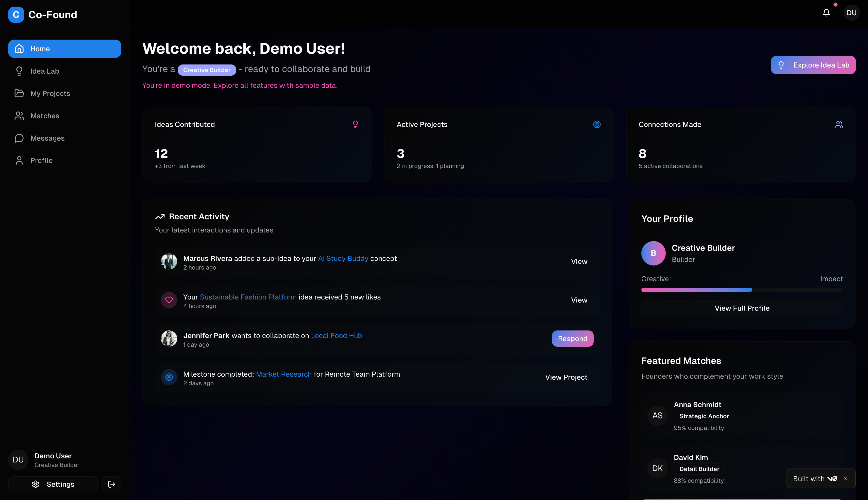This screenshot has width=868, height=500.
Task: Open the DU avatar in top bar
Action: (x=851, y=13)
